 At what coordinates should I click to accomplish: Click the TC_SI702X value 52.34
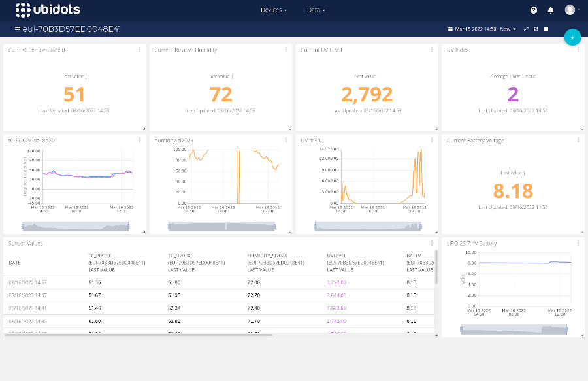click(x=174, y=308)
